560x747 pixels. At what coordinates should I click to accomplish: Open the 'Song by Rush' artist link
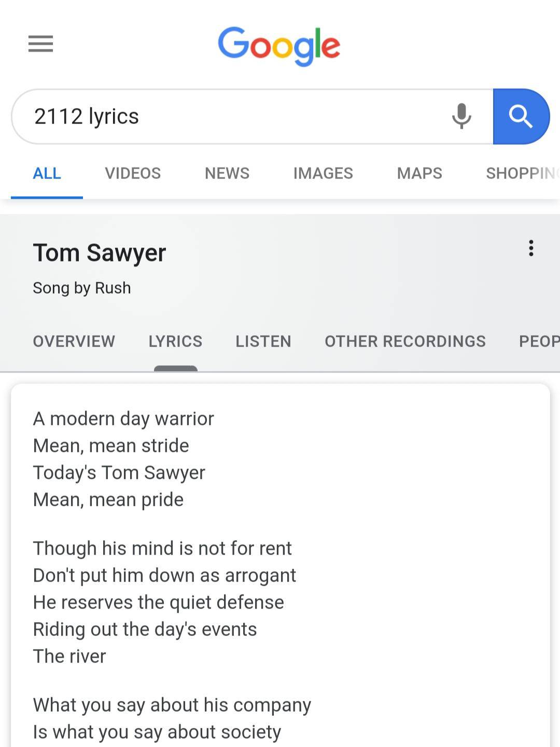point(82,288)
